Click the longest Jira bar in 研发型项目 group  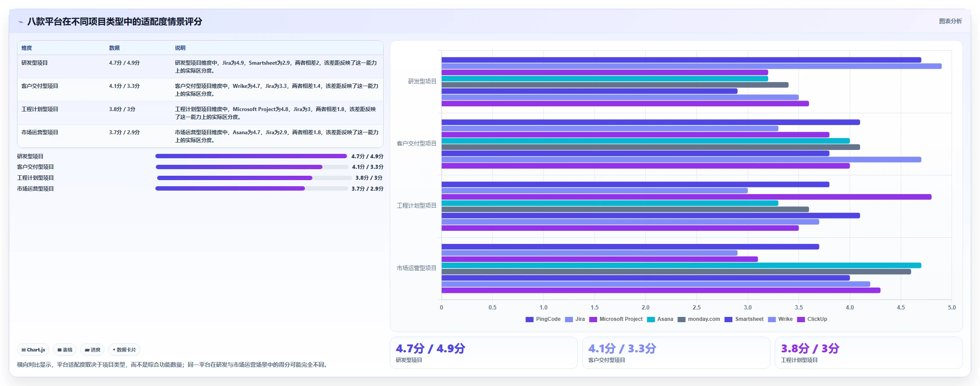pos(691,66)
